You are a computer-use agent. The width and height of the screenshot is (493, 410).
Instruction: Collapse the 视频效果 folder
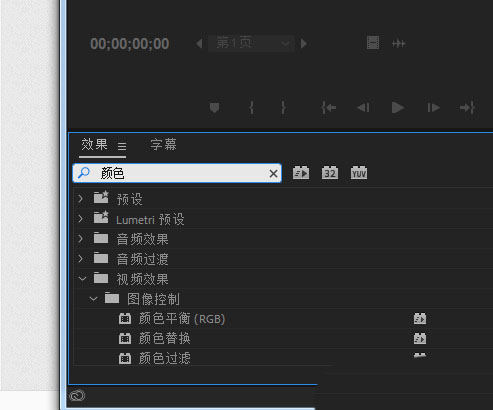(82, 278)
